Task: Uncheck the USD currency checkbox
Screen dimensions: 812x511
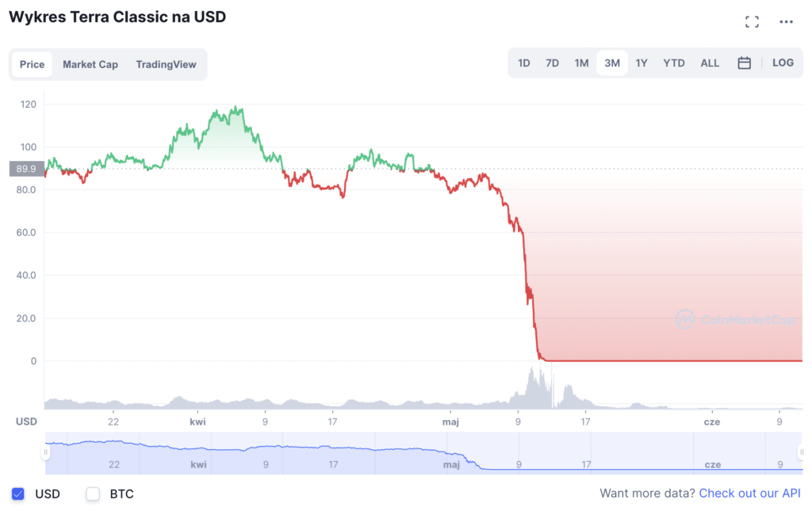Action: pyautogui.click(x=18, y=494)
